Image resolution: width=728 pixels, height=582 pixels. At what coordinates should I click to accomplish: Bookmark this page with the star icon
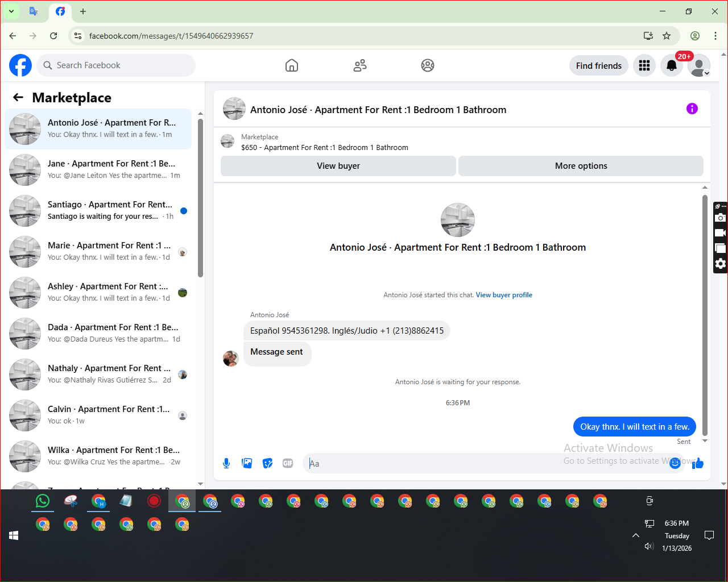click(x=667, y=36)
